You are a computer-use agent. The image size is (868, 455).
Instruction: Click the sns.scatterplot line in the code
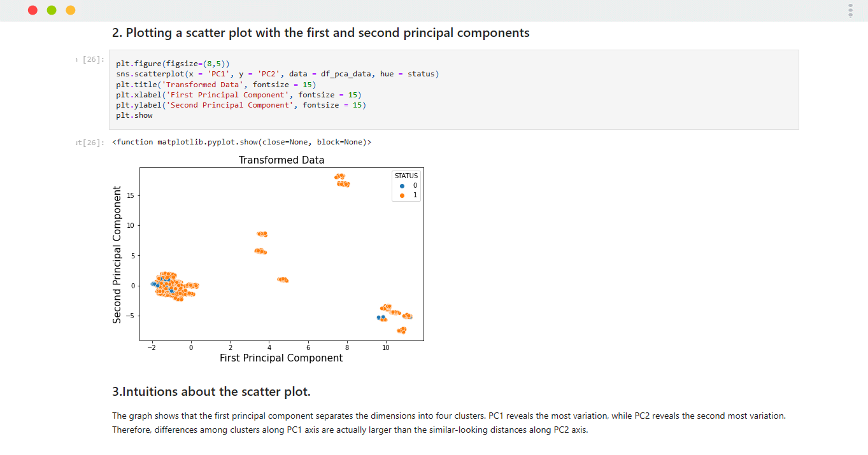pyautogui.click(x=278, y=74)
